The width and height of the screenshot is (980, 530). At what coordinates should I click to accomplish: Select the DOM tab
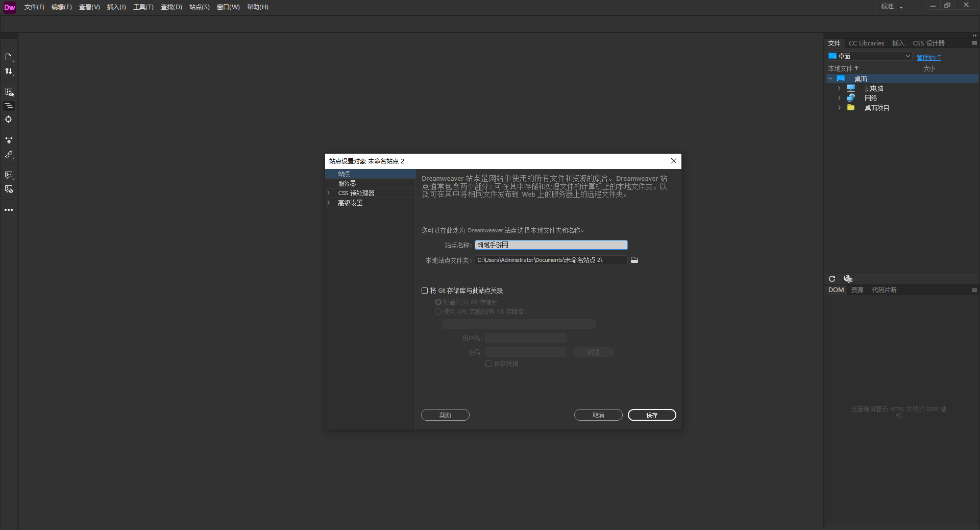[836, 290]
